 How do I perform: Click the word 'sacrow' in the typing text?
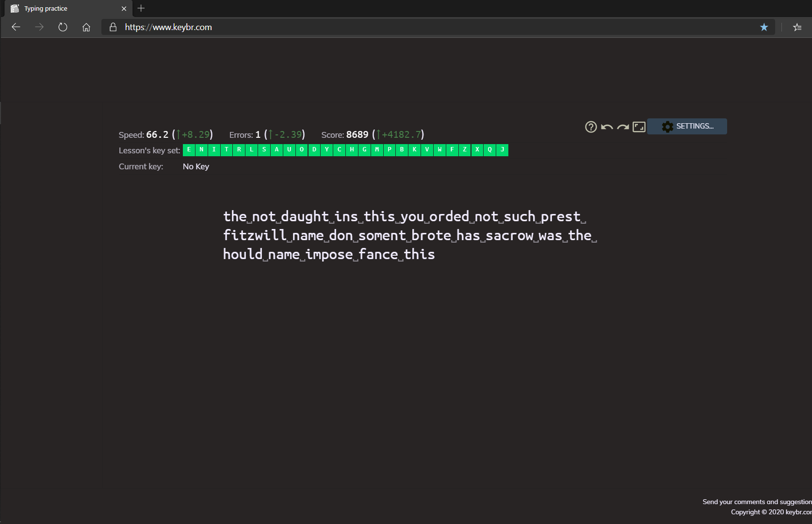click(509, 235)
